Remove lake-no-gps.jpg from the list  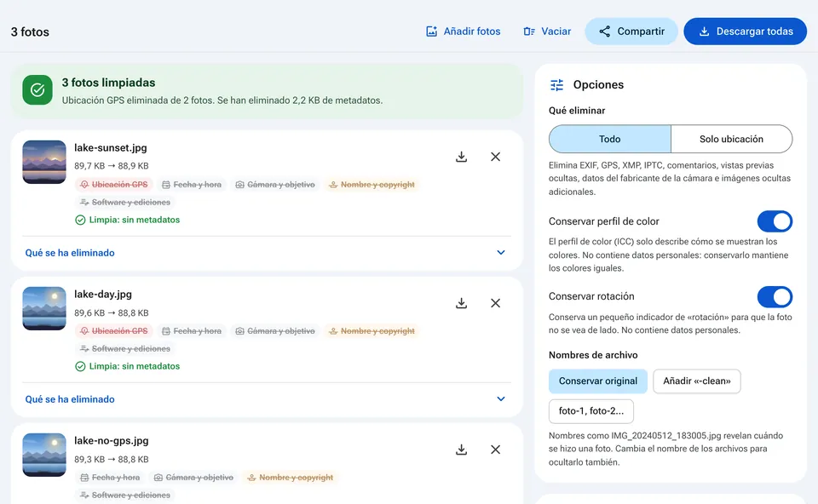coord(496,450)
